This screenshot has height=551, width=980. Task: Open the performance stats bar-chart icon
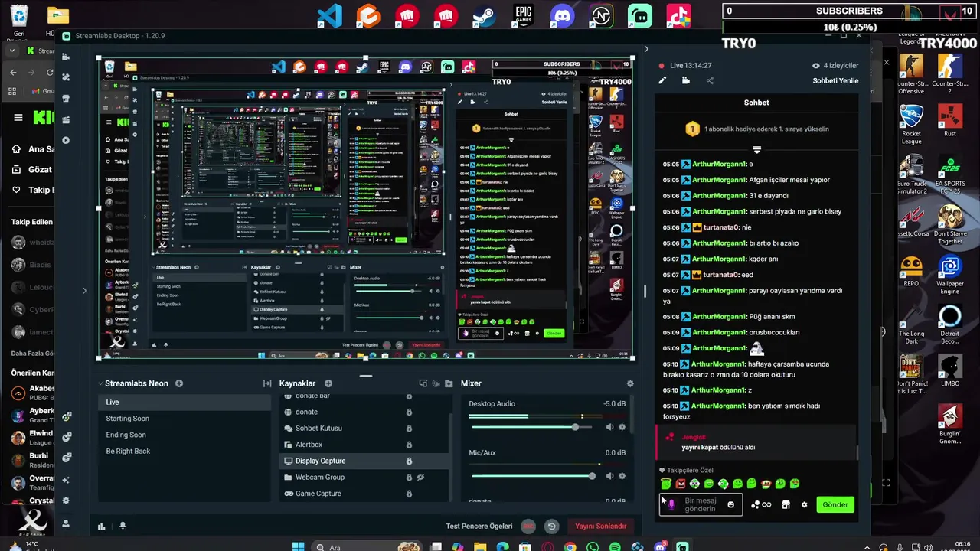(102, 526)
